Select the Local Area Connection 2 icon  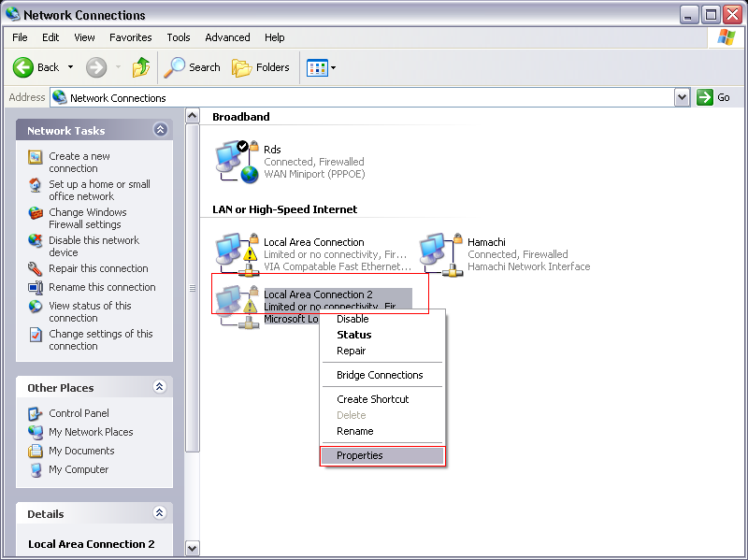pyautogui.click(x=237, y=307)
